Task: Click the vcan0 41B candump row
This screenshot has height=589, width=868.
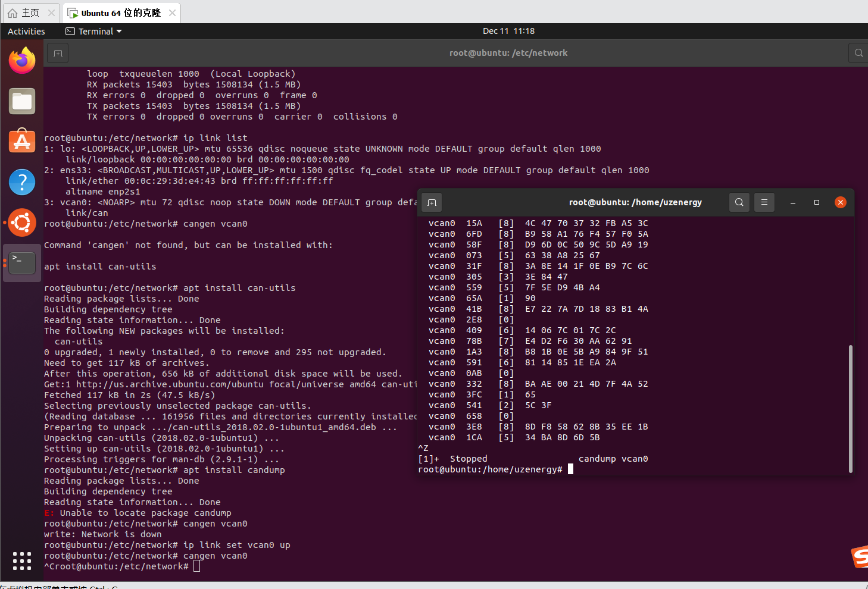Action: pos(538,309)
